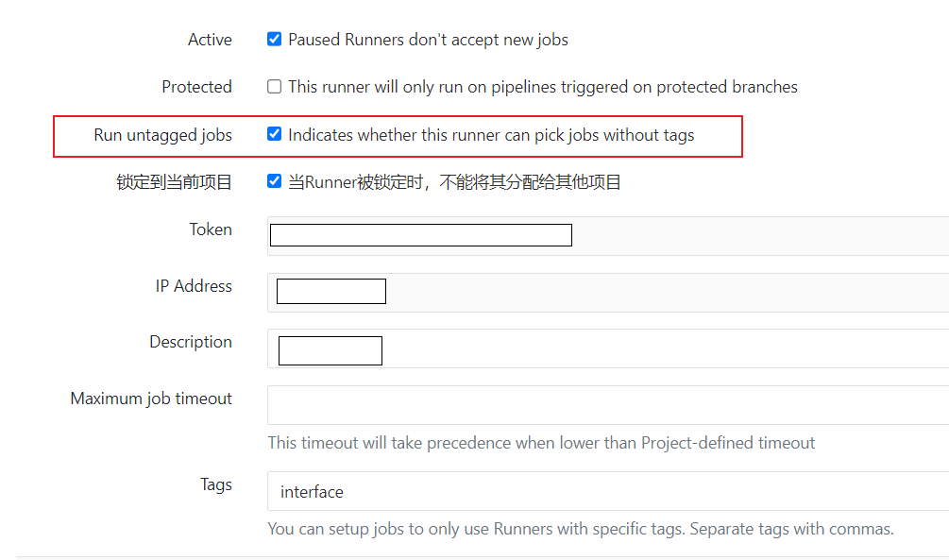Uncheck the Active paused runners checkbox
Image resolution: width=949 pixels, height=560 pixels.
[x=274, y=40]
